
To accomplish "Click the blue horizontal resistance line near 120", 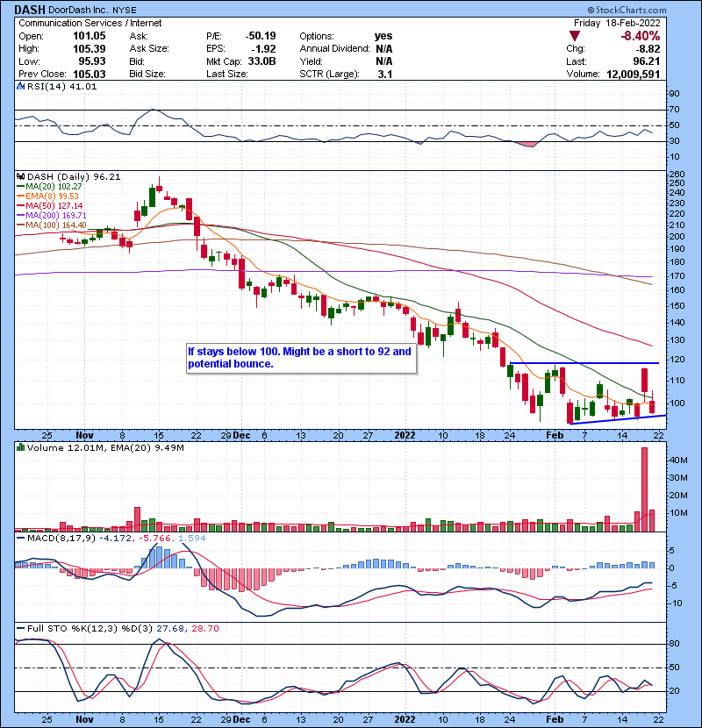I will [x=584, y=363].
